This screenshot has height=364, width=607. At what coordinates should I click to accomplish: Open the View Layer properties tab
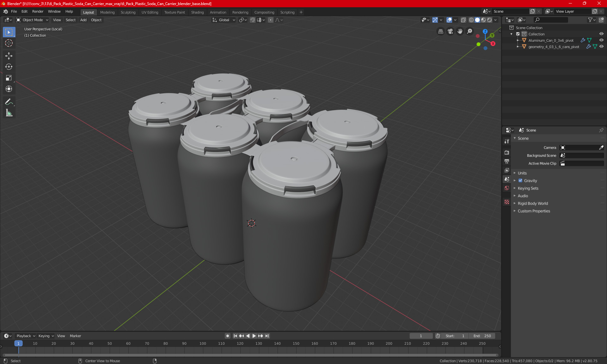coord(507,170)
